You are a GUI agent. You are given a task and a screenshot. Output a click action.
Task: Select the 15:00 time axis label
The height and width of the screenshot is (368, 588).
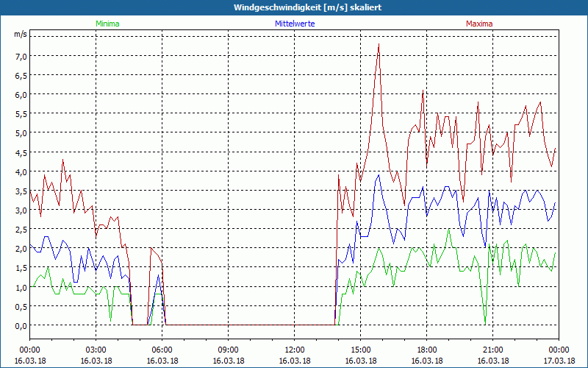pos(360,350)
